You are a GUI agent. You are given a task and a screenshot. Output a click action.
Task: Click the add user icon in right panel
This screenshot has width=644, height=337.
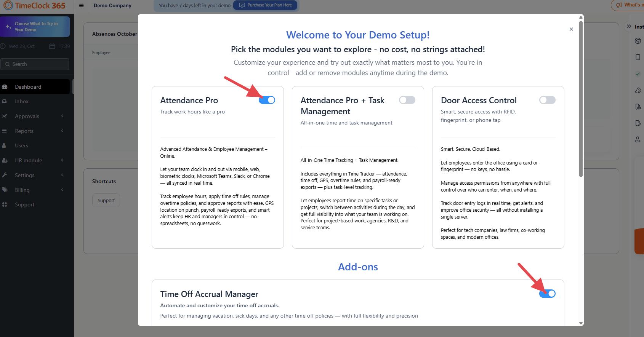pyautogui.click(x=638, y=140)
